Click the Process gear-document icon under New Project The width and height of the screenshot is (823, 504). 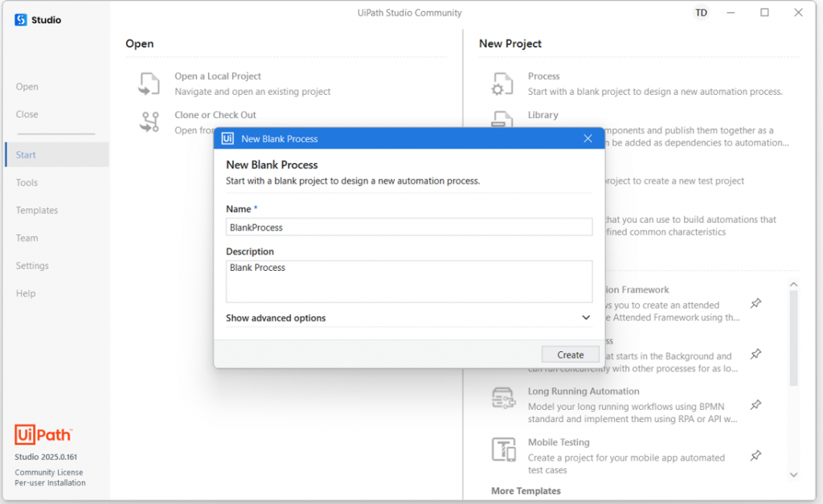(502, 84)
